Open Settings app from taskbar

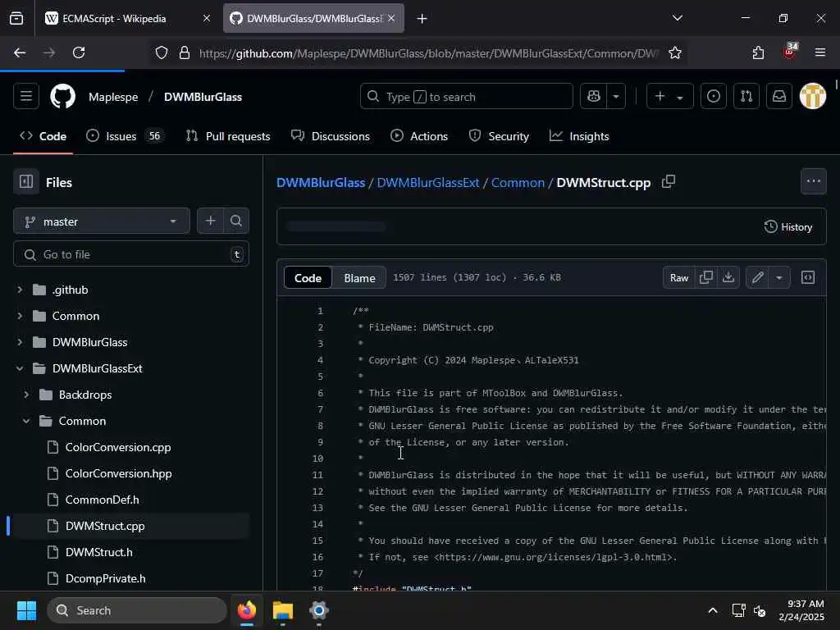[x=319, y=610]
